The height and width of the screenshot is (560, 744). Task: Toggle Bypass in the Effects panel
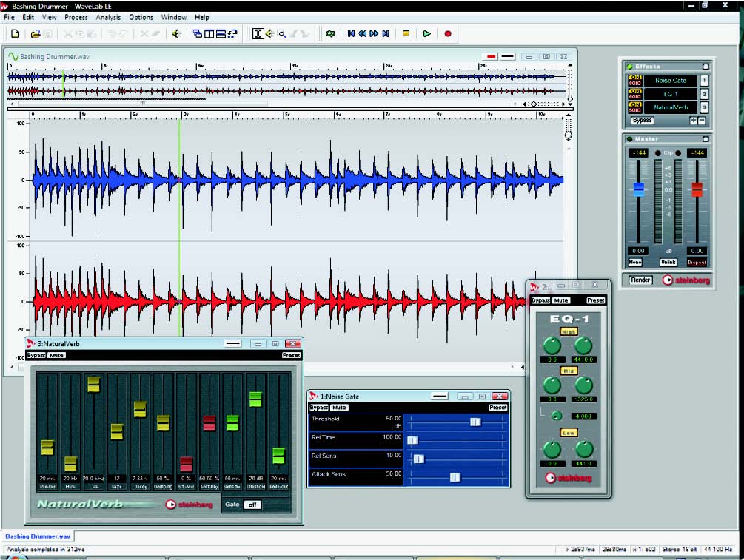(x=643, y=121)
